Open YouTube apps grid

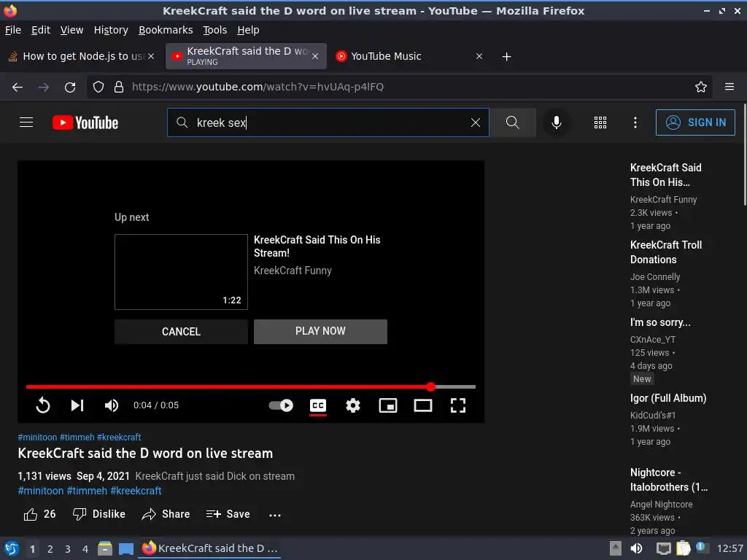click(x=600, y=122)
